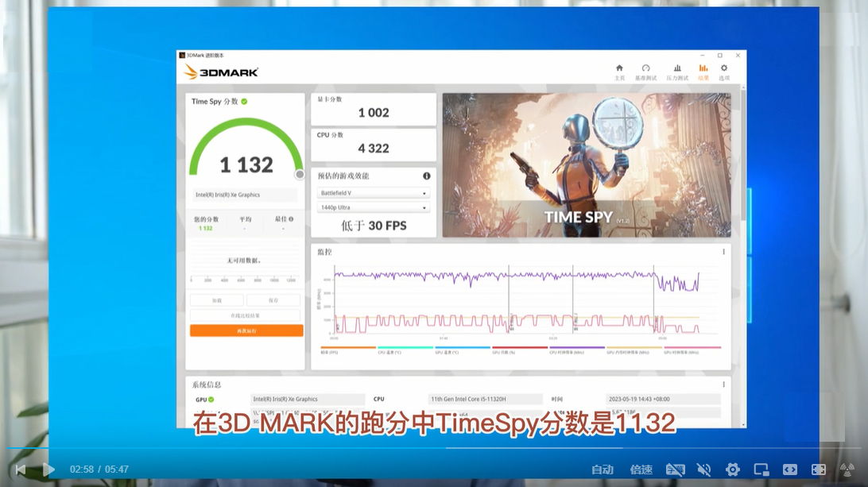Open the 3DMark Home (主页) tab

[619, 72]
